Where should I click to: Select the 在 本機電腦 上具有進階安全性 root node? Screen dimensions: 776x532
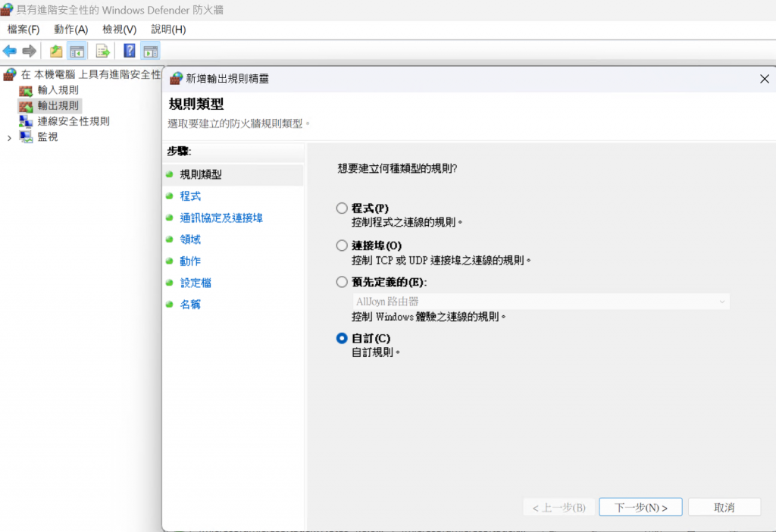91,75
